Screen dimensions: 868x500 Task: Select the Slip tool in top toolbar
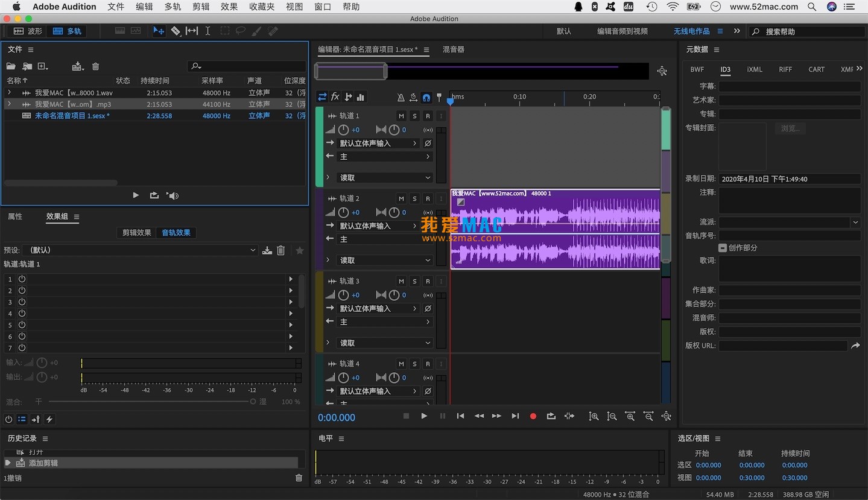(192, 31)
